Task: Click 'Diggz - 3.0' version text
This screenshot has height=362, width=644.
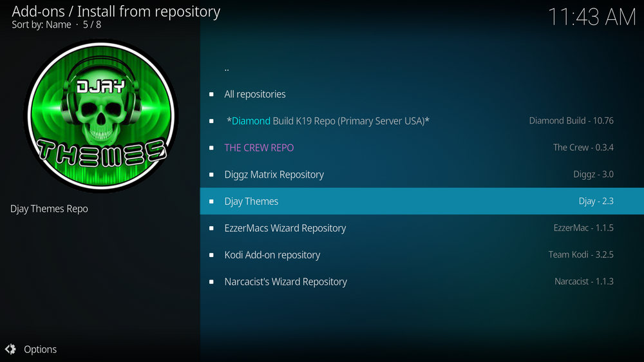Action: tap(594, 174)
